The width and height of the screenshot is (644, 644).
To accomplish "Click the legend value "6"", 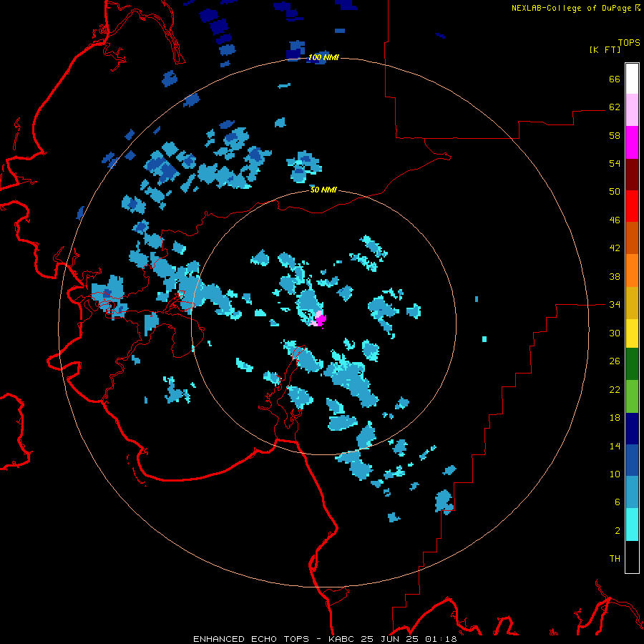I will coord(618,502).
